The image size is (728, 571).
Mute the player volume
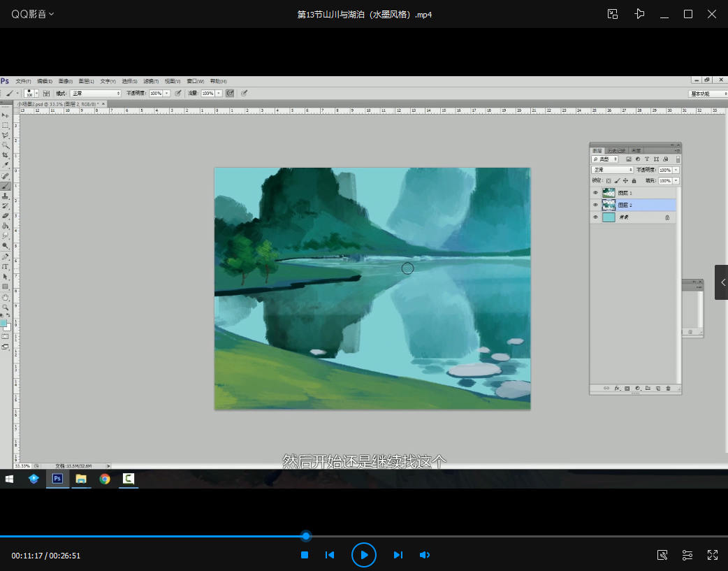click(x=424, y=555)
